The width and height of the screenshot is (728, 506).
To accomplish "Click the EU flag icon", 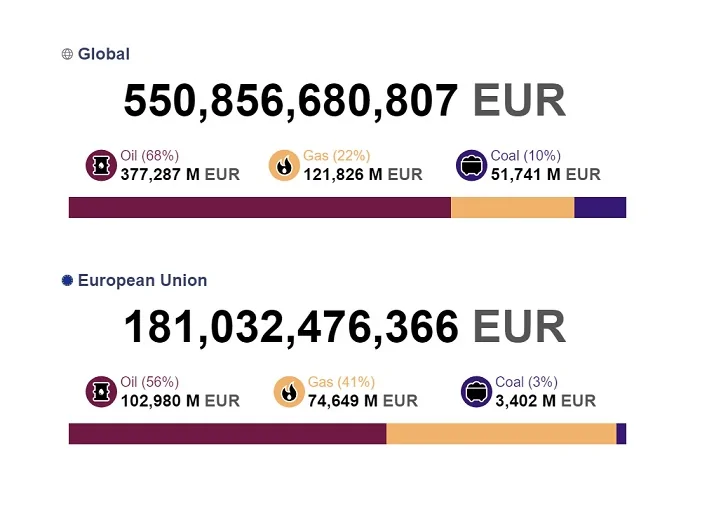I will click(x=68, y=281).
